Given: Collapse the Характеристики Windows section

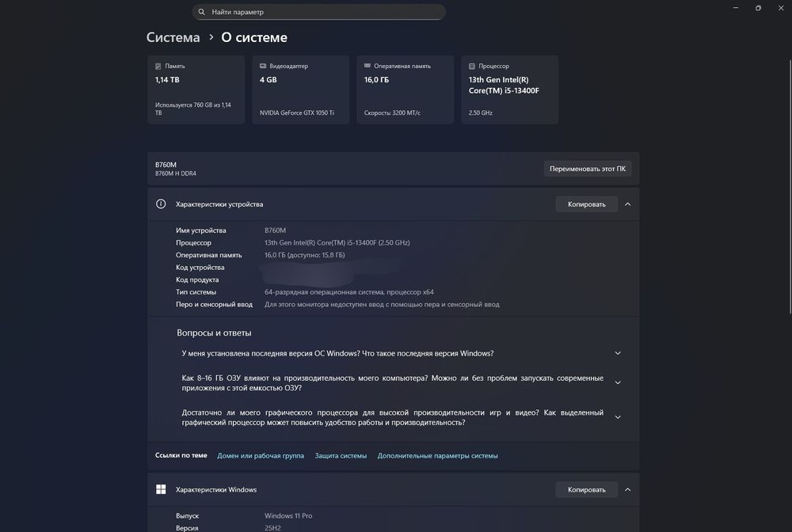Looking at the screenshot, I should tap(628, 489).
